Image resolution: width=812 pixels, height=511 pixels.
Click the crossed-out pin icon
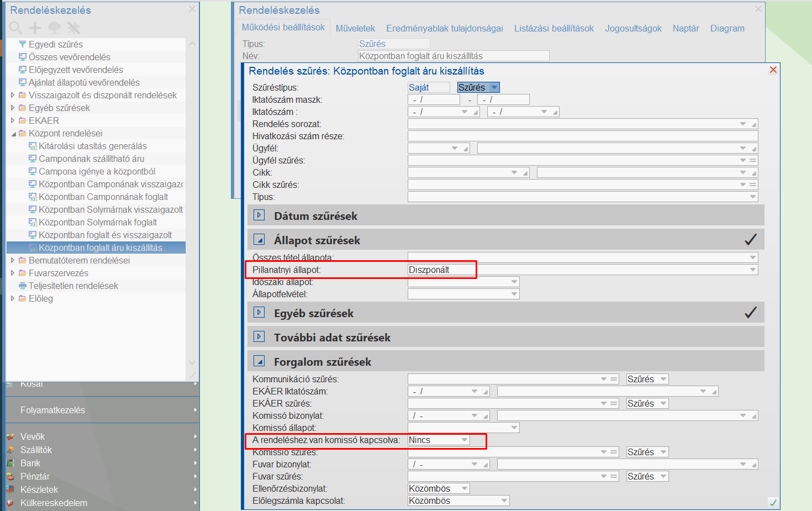coord(73,28)
